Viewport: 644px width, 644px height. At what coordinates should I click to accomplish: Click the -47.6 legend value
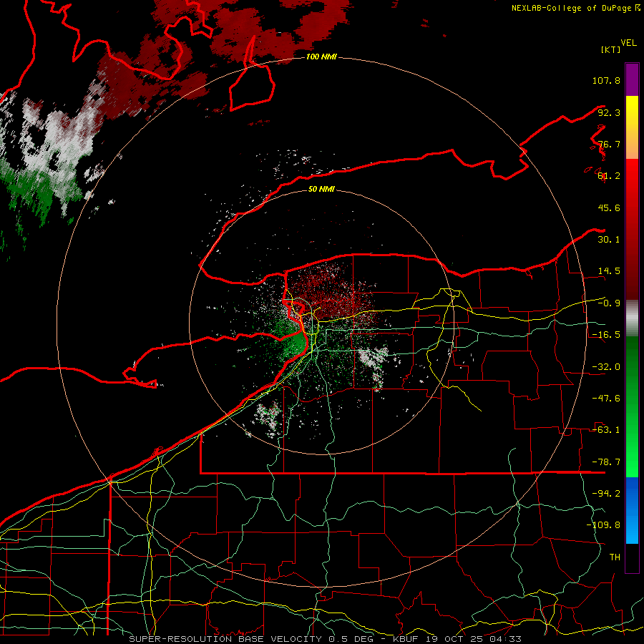606,399
